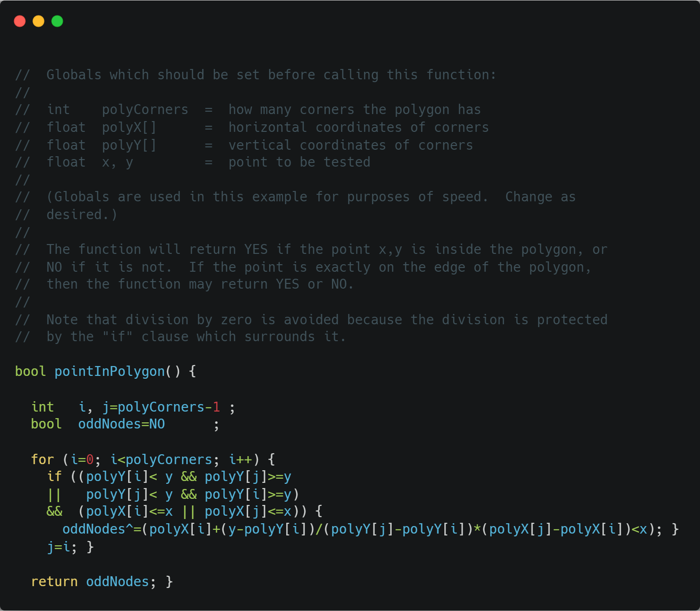This screenshot has width=700, height=611.
Task: Click the oddNodes=NO declaration
Action: (x=122, y=424)
